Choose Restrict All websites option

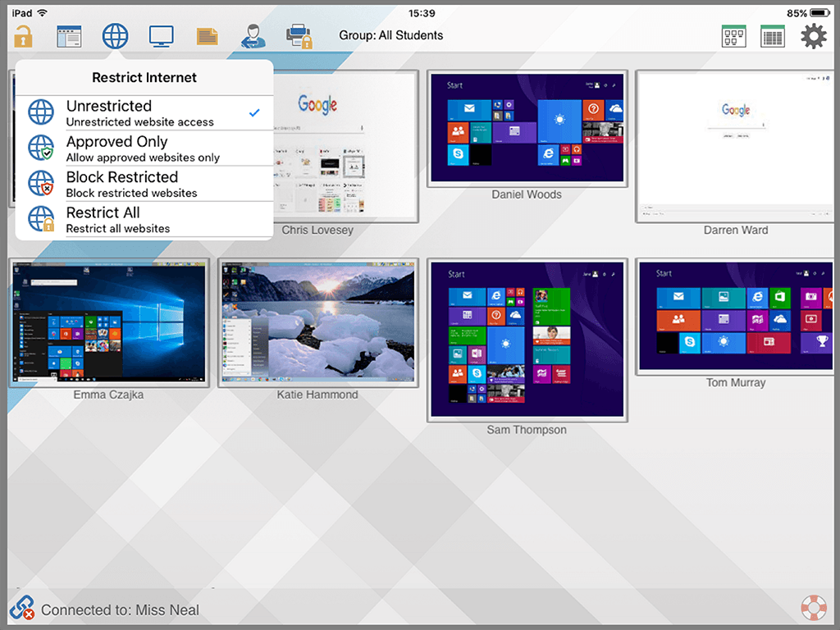click(144, 219)
